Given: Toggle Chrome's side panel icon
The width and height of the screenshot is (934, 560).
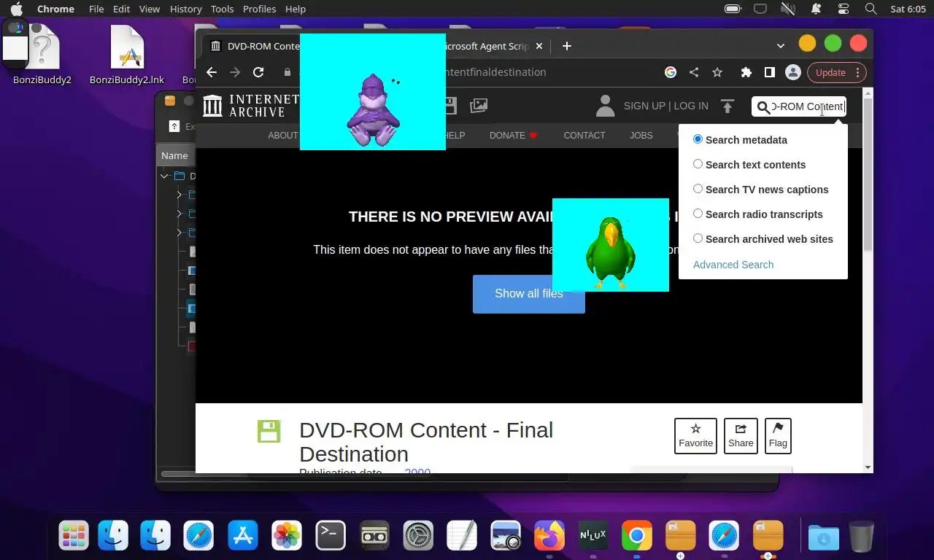Looking at the screenshot, I should tap(769, 72).
